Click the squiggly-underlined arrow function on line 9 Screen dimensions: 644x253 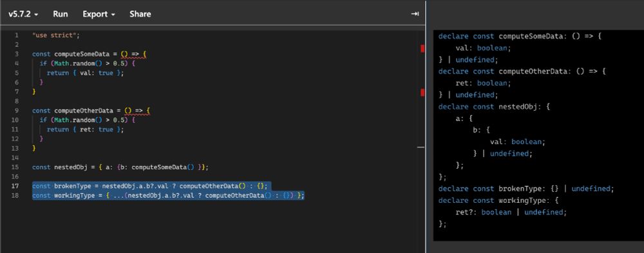pyautogui.click(x=137, y=111)
